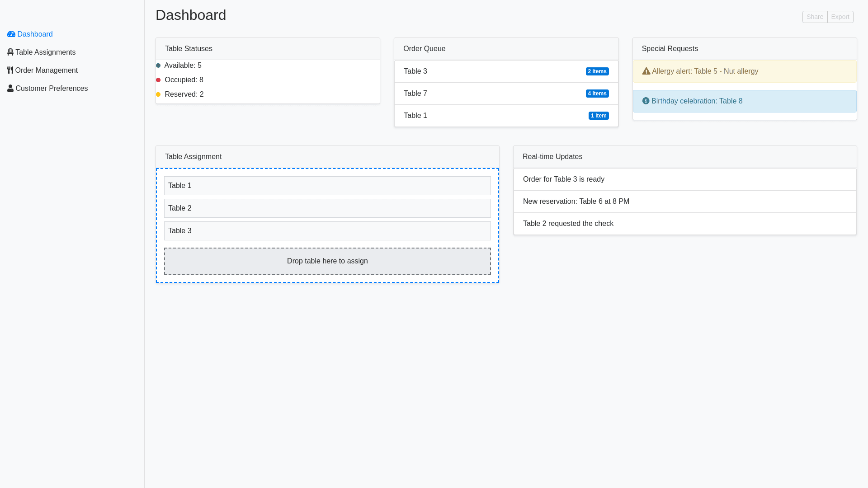Click the 'Drop table here to assign' zone

click(x=327, y=261)
